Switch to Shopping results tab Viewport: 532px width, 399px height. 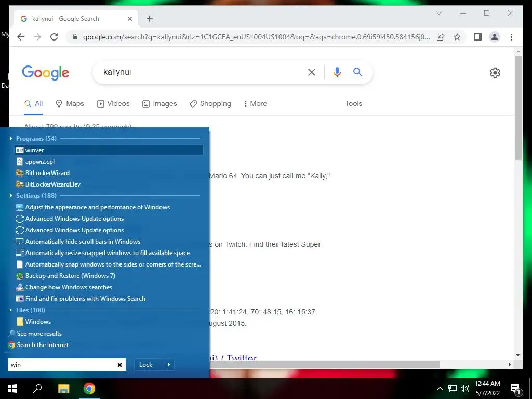(210, 103)
